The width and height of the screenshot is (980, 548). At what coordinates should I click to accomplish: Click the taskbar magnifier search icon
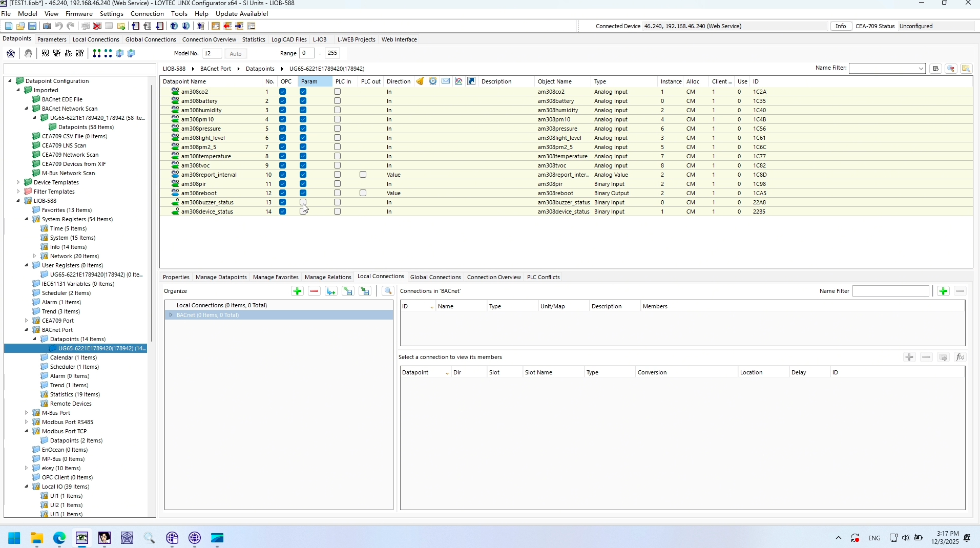[x=150, y=538]
